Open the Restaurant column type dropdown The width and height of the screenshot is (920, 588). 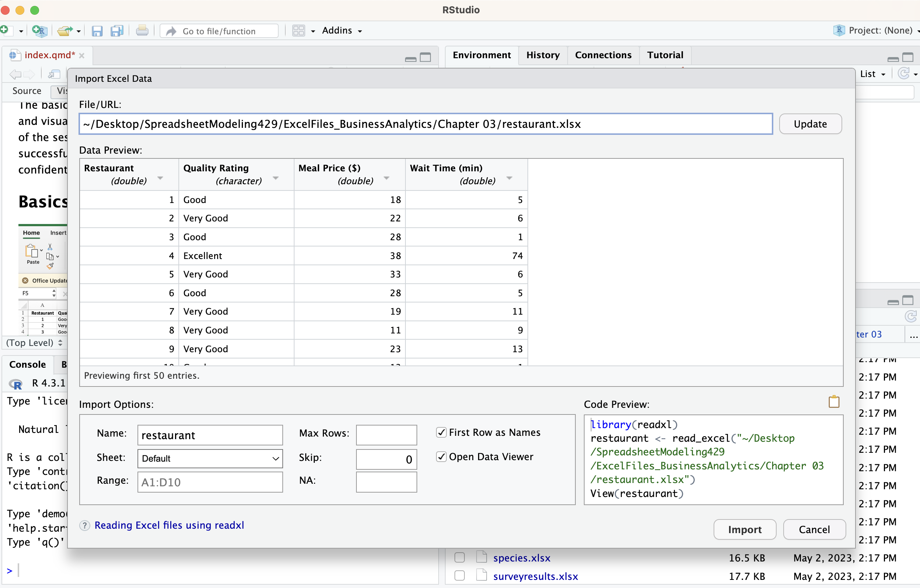[x=160, y=178]
